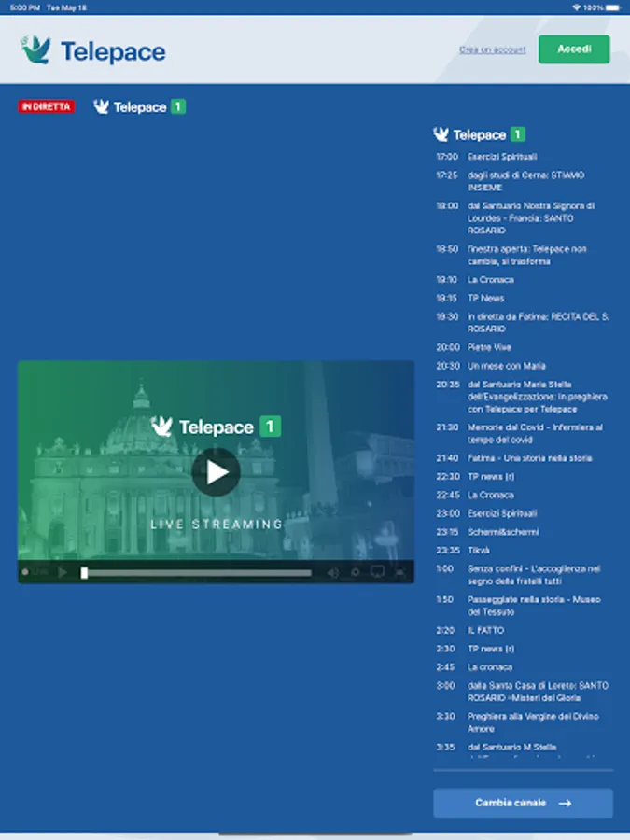Select the 19:30 Fatima RECITA DEL S. ROSARIO
Screen dimensions: 630x840
[x=523, y=323]
